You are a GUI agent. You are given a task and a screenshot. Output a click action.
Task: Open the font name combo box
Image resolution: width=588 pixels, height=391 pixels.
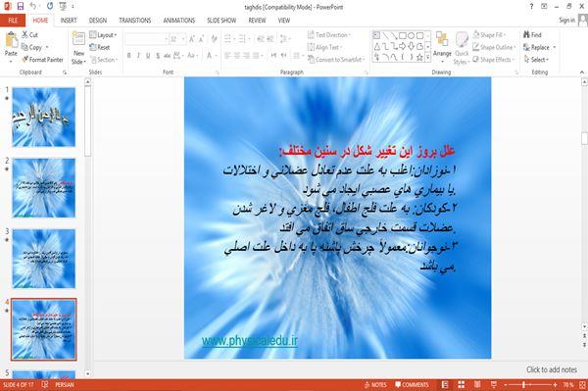tap(146, 39)
